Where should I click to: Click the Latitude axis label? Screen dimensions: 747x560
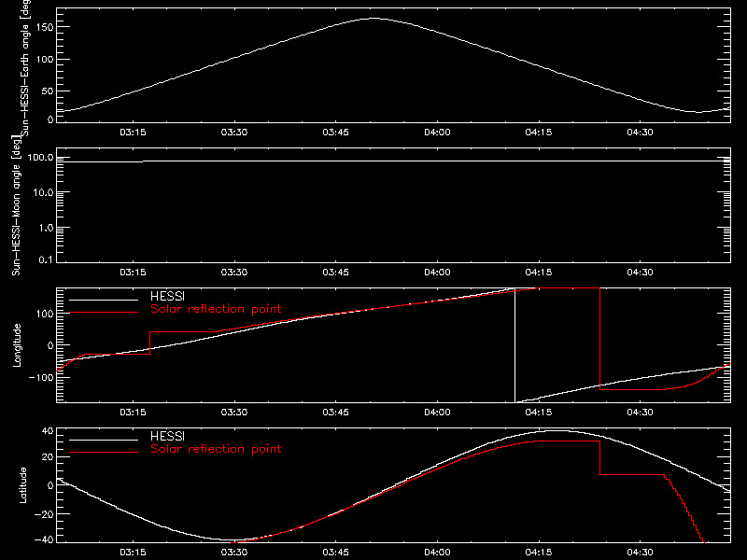22,485
